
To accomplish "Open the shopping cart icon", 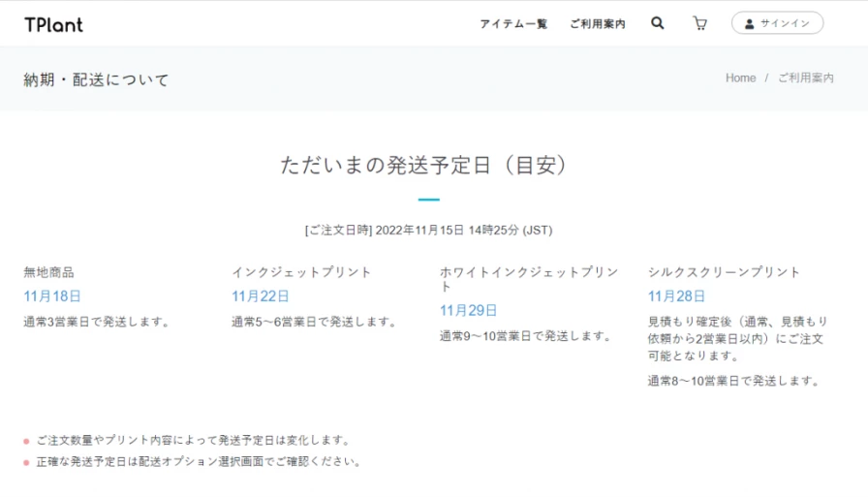I will [x=699, y=23].
